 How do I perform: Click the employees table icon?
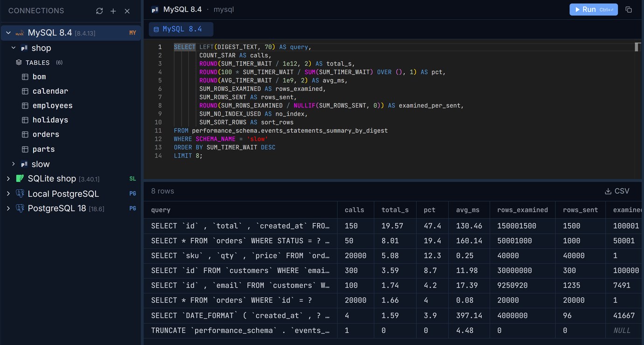pyautogui.click(x=25, y=106)
